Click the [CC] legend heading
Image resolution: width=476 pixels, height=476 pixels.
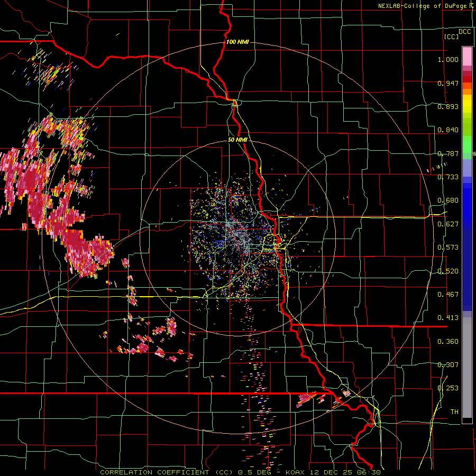point(451,36)
